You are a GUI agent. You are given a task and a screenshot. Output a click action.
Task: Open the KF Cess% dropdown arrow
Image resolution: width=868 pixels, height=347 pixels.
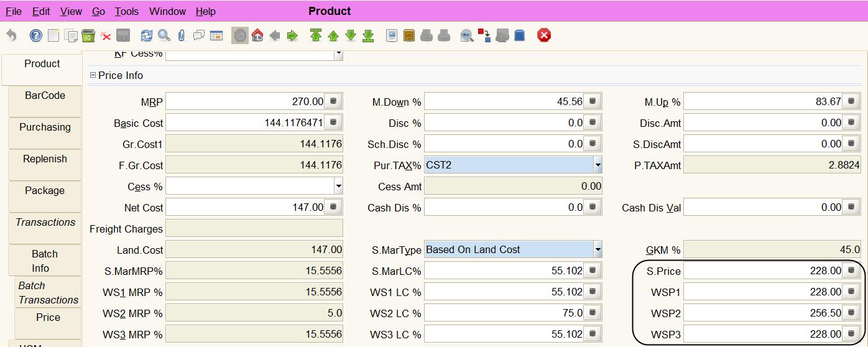pos(338,53)
